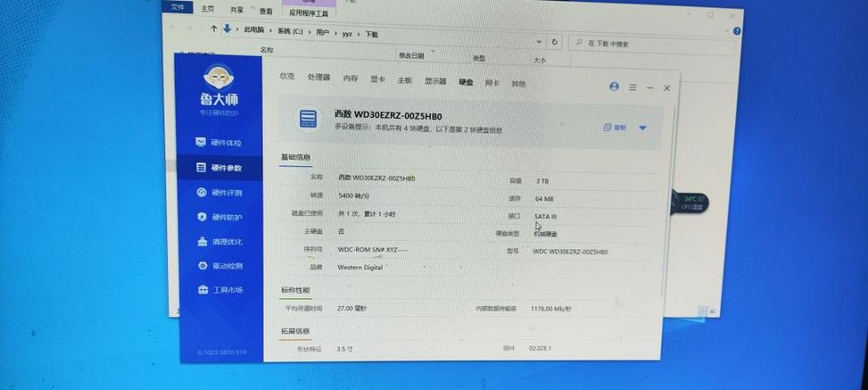Open the 主页 ribbon tab in Explorer
This screenshot has height=390, width=868.
(x=208, y=9)
